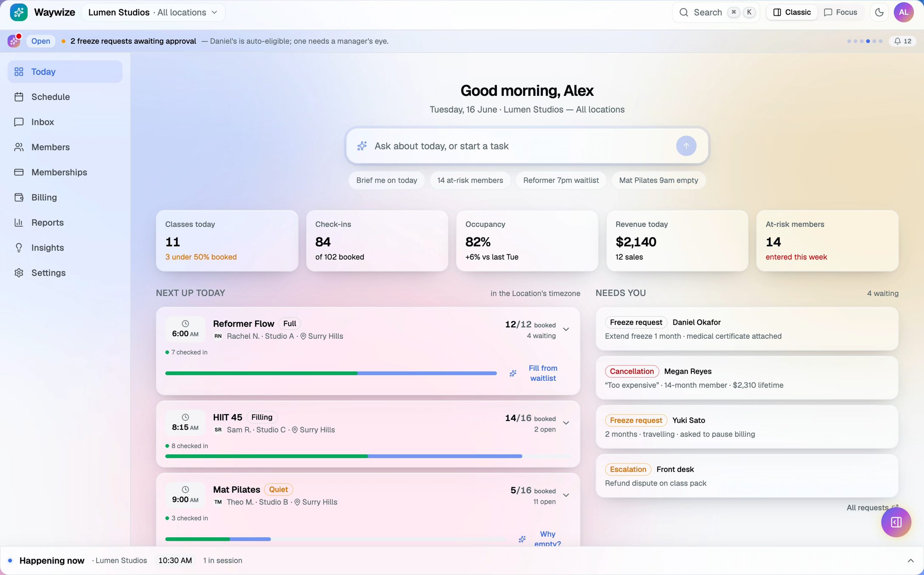Click 'Fill from waitlist' on Reformer Flow

(x=543, y=373)
